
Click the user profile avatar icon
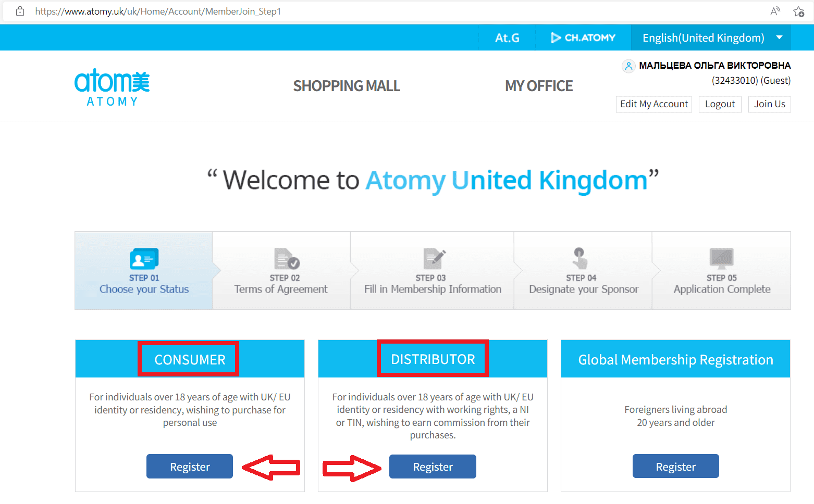pos(628,66)
